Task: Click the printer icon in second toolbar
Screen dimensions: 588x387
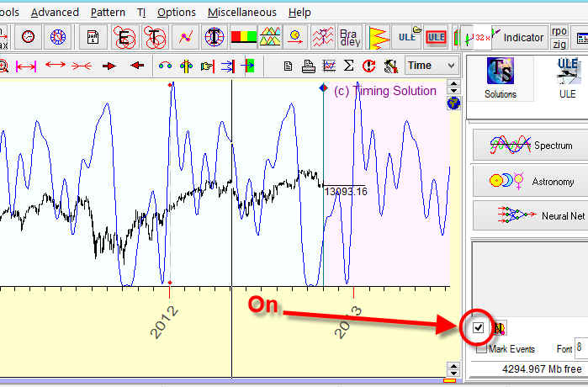Action: point(308,66)
